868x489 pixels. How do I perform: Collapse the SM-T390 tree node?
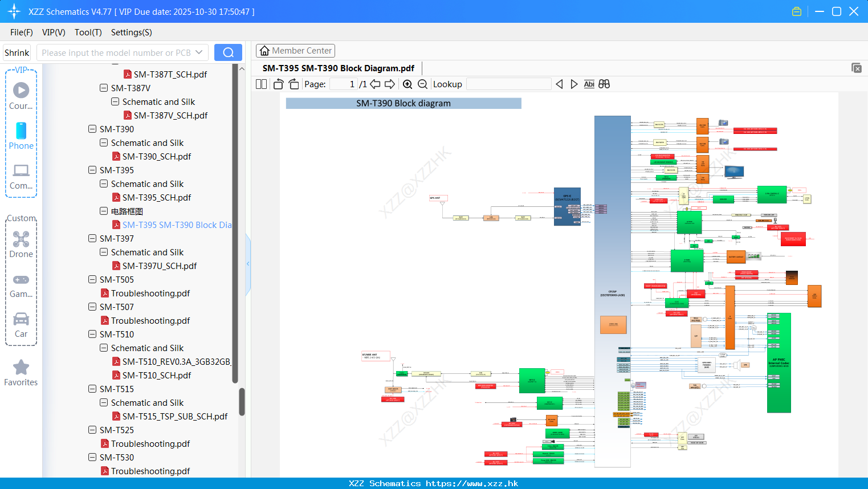(x=92, y=129)
